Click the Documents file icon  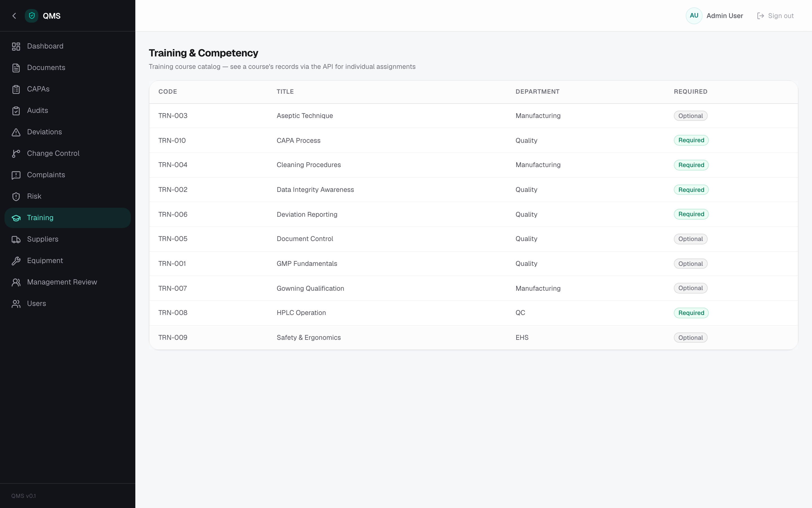click(x=16, y=68)
